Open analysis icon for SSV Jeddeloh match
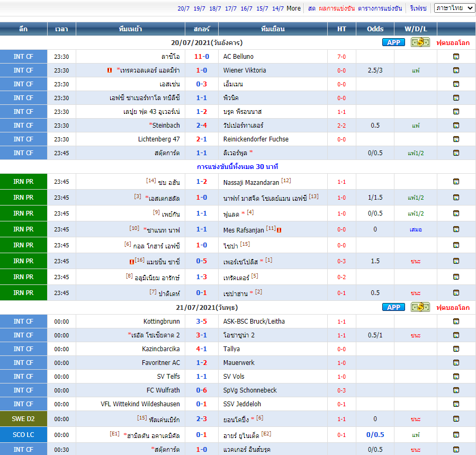This screenshot has height=455, width=476. coord(456,404)
